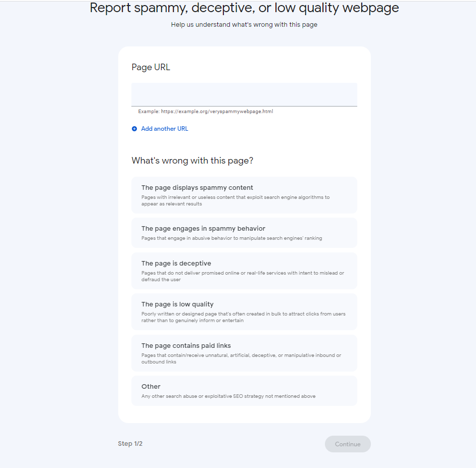476x468 pixels.
Task: Click the "What's wrong with this page?" heading
Action: point(193,161)
